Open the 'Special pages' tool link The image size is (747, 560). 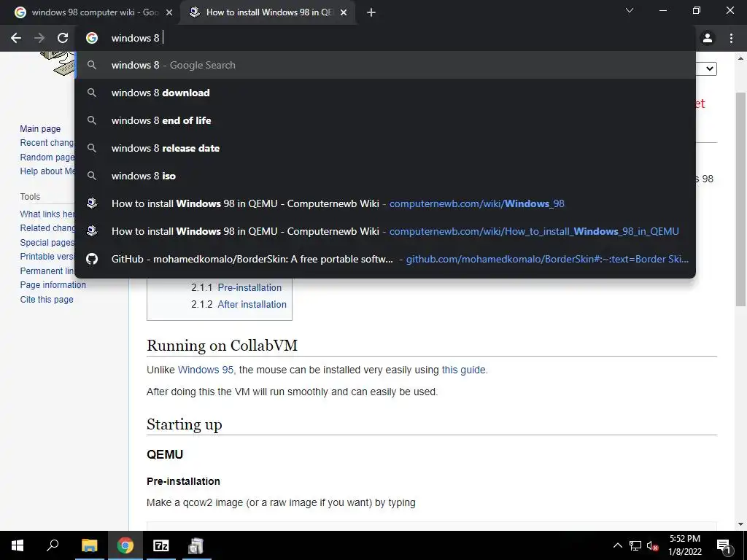[x=47, y=242]
